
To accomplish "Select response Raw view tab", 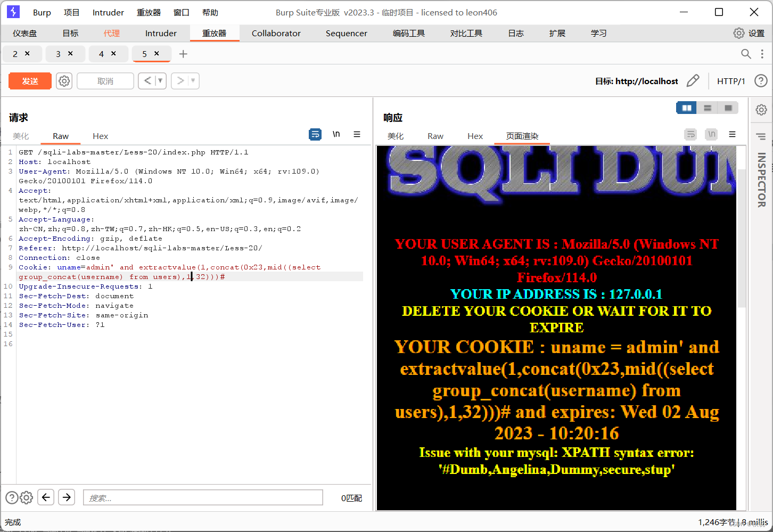I will (x=435, y=136).
